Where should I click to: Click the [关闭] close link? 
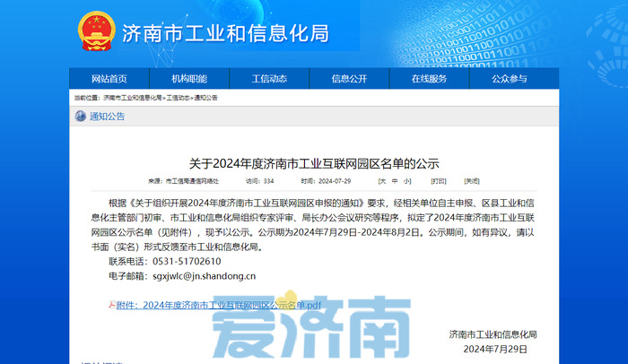tap(472, 181)
